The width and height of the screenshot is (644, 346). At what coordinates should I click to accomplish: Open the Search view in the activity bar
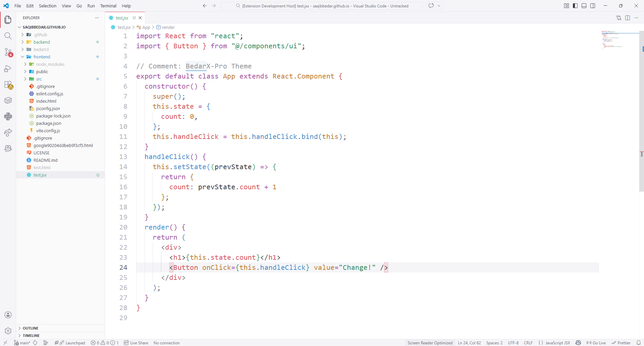8,36
